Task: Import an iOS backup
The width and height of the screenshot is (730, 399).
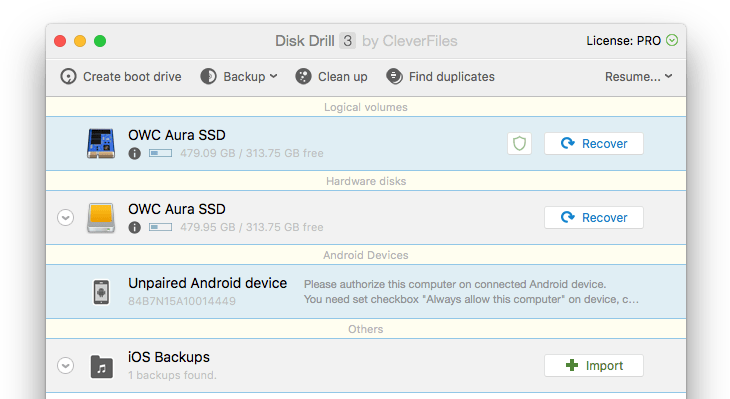Action: click(594, 365)
